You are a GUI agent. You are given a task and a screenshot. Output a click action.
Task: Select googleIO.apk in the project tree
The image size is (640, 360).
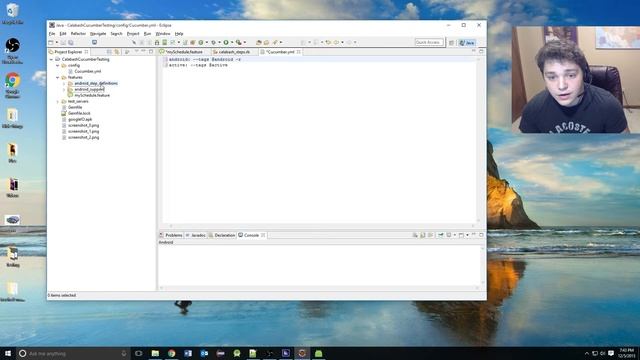[x=80, y=119]
